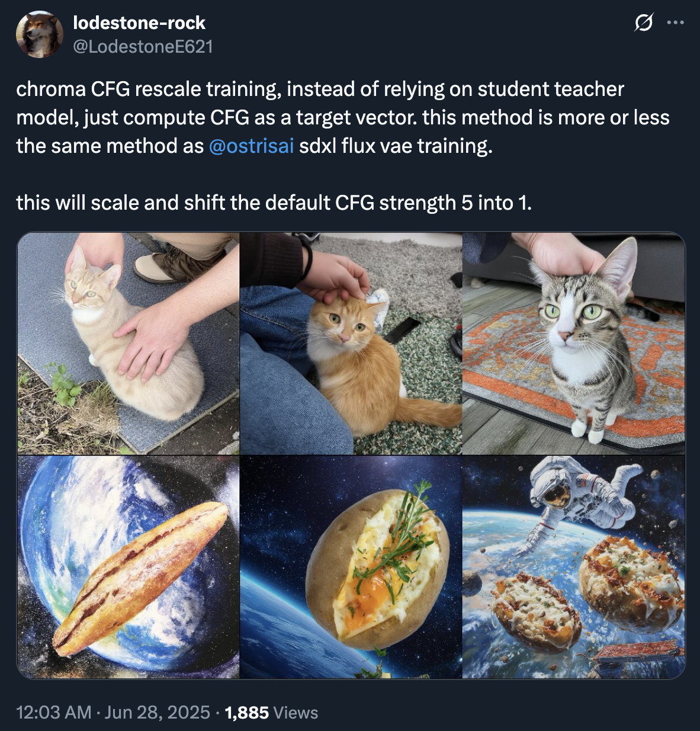700x731 pixels.
Task: Open the tabby cat on orange rug image
Action: point(573,344)
